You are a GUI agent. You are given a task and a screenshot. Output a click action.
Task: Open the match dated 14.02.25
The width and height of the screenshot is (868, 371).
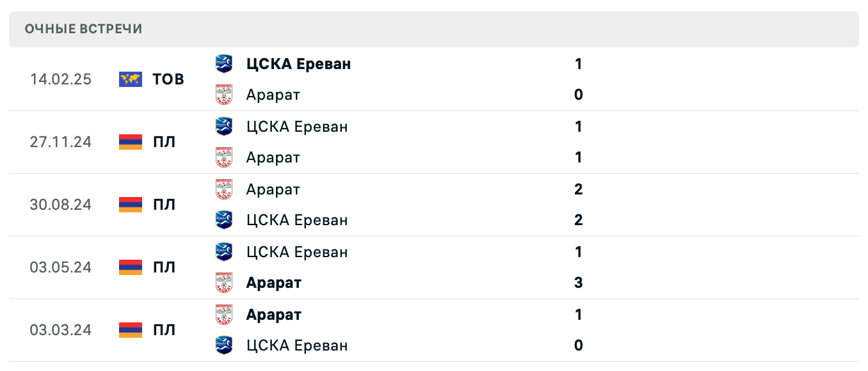click(x=60, y=79)
